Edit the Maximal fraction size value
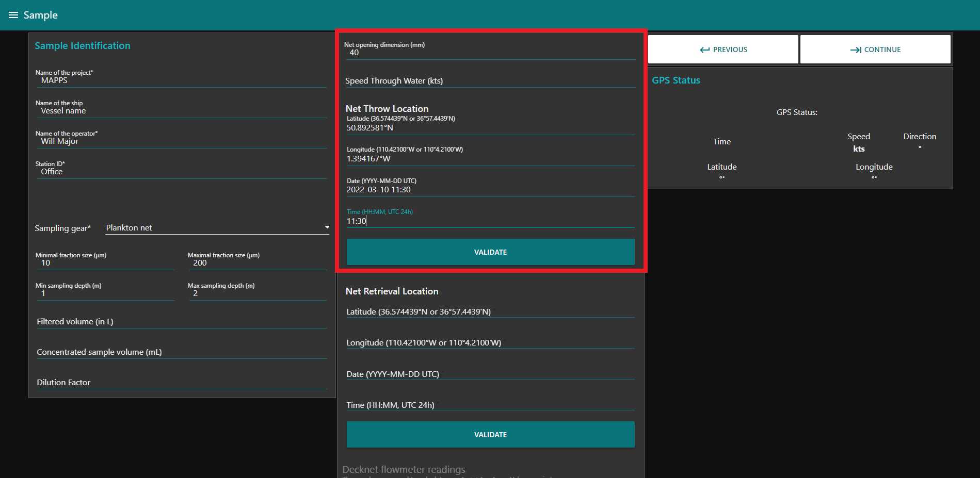Viewport: 980px width, 478px height. tap(257, 263)
